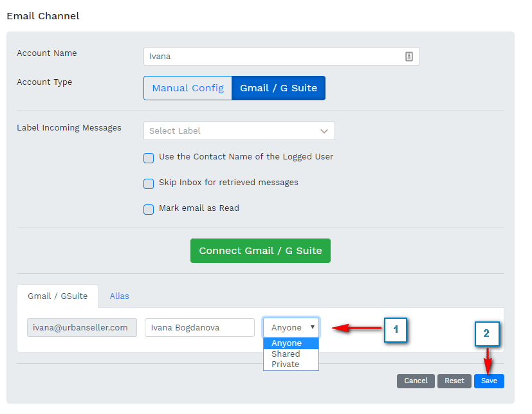Click the blue Save button
The height and width of the screenshot is (414, 532).
[489, 381]
